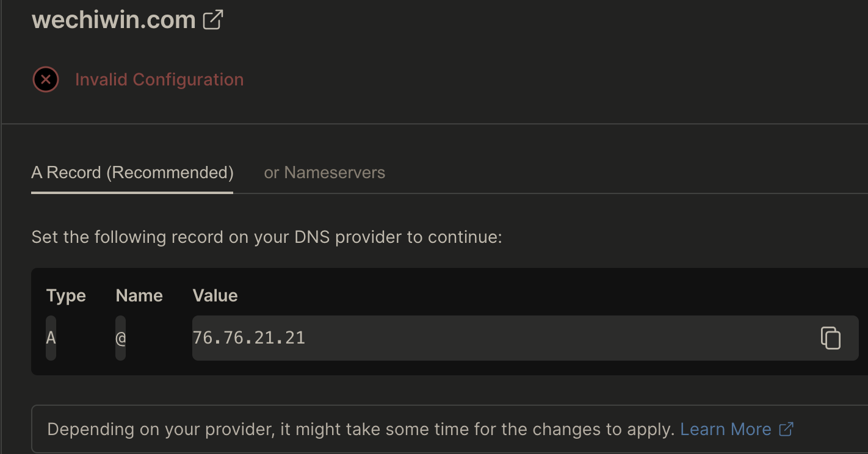
Task: Click the "Set the following record" instruction text
Action: (266, 237)
